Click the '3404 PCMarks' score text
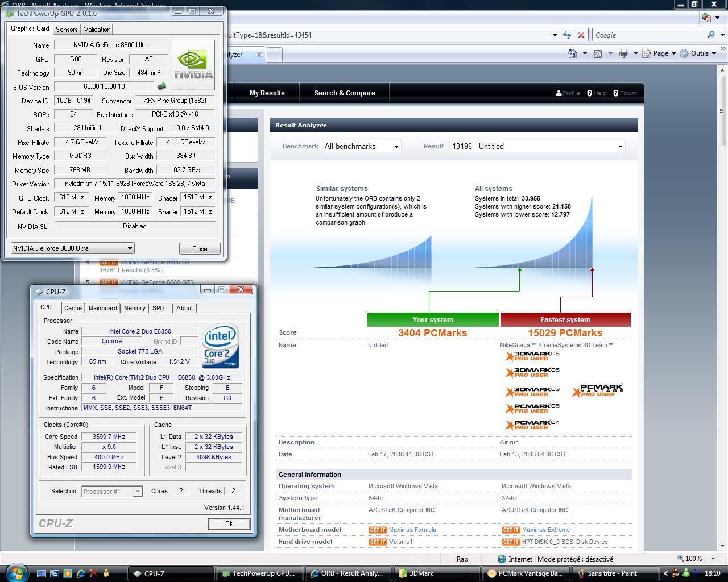The height and width of the screenshot is (582, 728). point(432,333)
